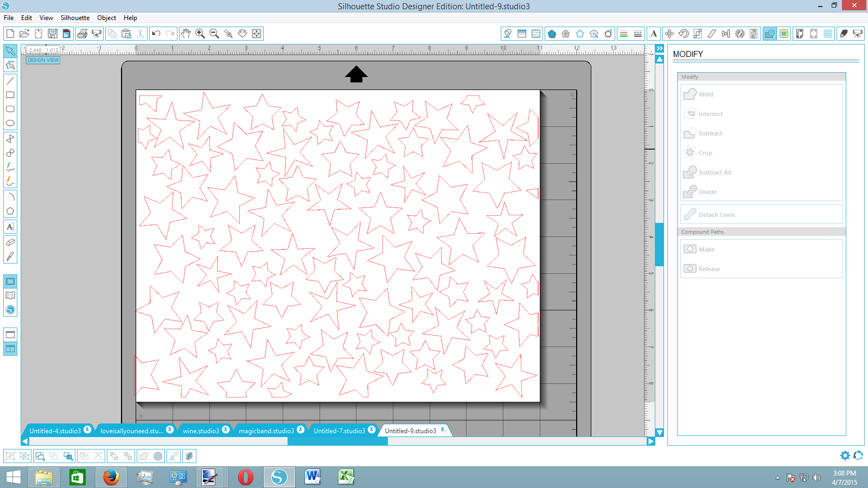868x488 pixels.
Task: Print the design with the printer icon
Action: coord(82,34)
